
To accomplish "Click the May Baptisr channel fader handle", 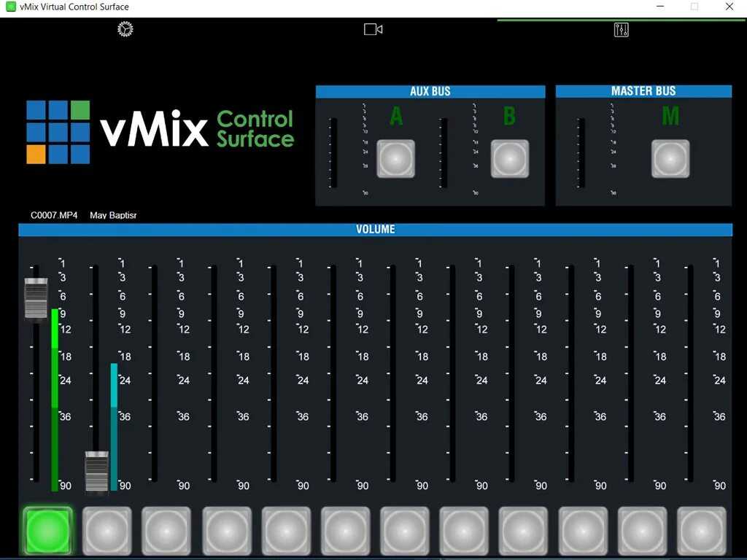I will coord(97,472).
